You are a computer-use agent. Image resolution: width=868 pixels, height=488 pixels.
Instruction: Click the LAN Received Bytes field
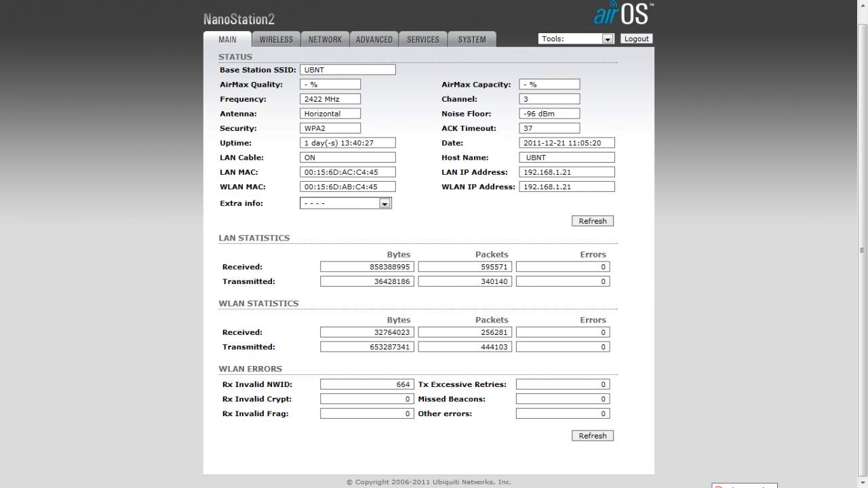click(366, 267)
